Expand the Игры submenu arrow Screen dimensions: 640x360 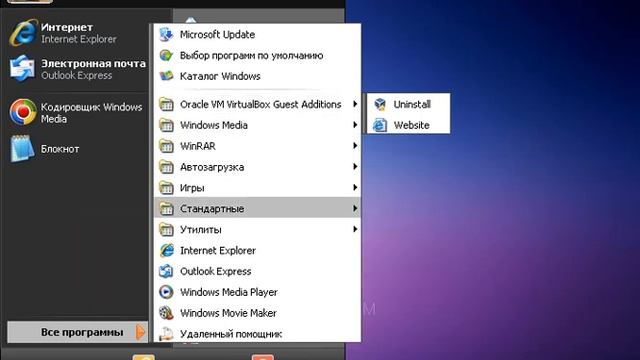tap(355, 187)
